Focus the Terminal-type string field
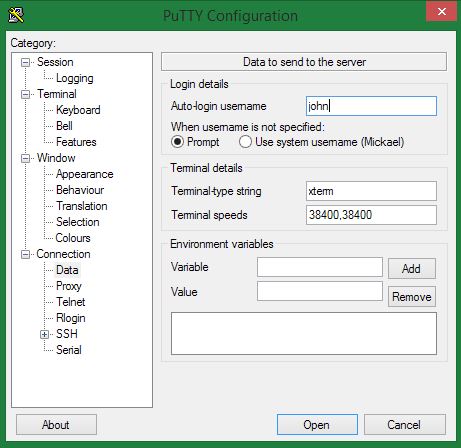Screen dimensions: 461x448 coord(371,191)
